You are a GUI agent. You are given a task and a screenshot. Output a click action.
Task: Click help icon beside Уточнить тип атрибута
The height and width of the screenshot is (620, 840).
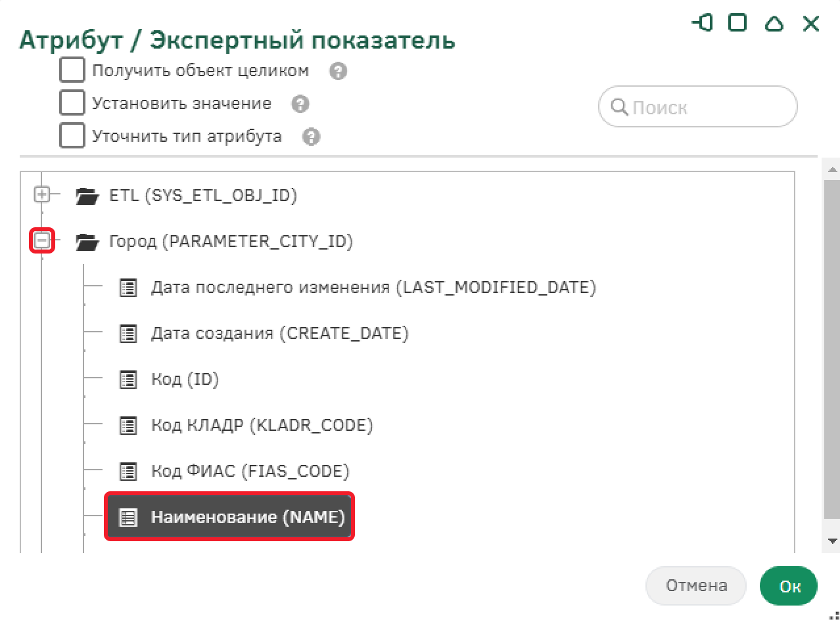point(311,137)
